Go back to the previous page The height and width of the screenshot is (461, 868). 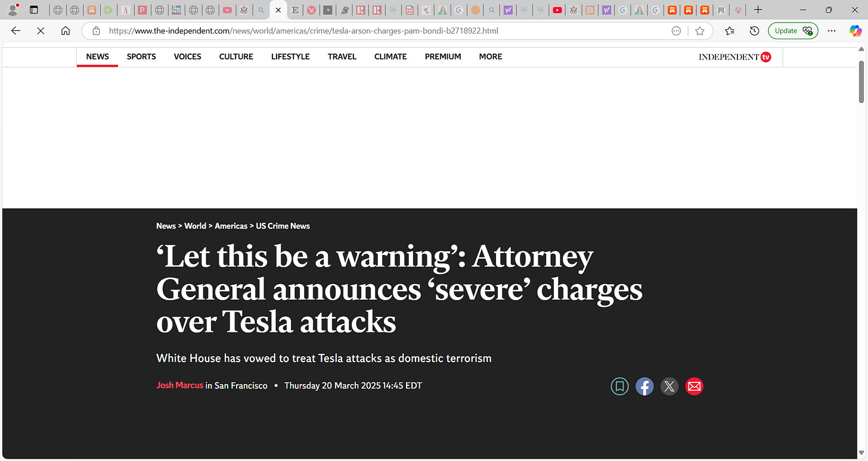point(16,31)
